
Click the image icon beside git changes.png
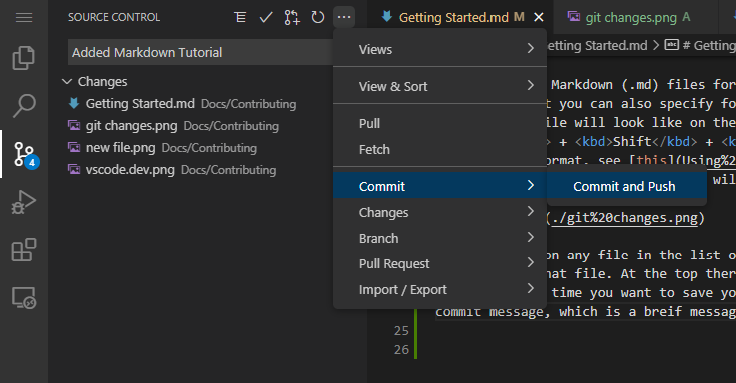coord(74,125)
